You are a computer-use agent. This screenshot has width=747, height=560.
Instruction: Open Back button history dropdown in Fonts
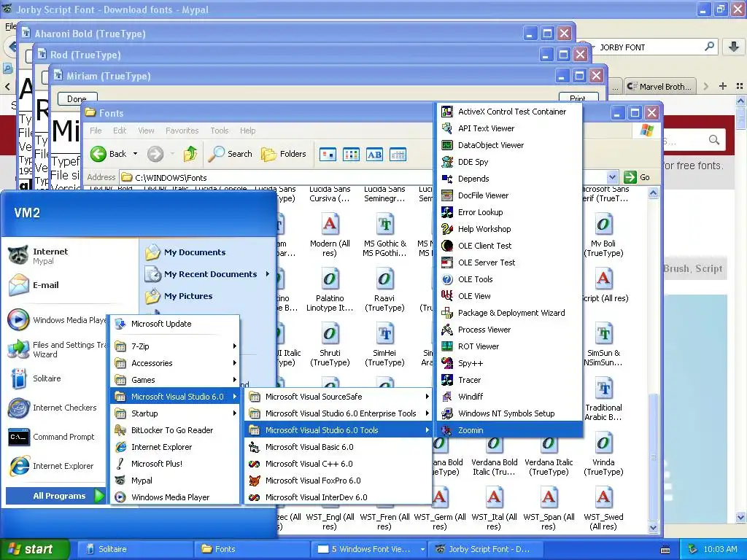[x=135, y=154]
